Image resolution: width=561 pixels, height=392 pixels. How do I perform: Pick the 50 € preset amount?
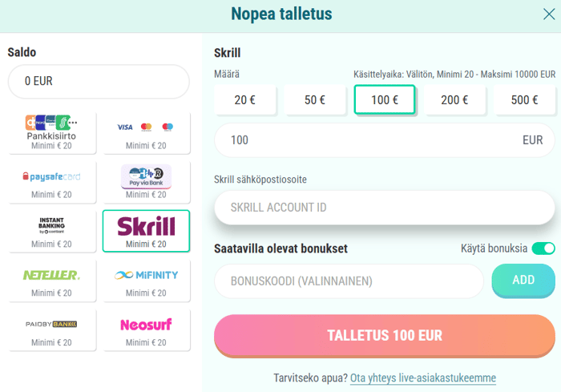pyautogui.click(x=315, y=100)
